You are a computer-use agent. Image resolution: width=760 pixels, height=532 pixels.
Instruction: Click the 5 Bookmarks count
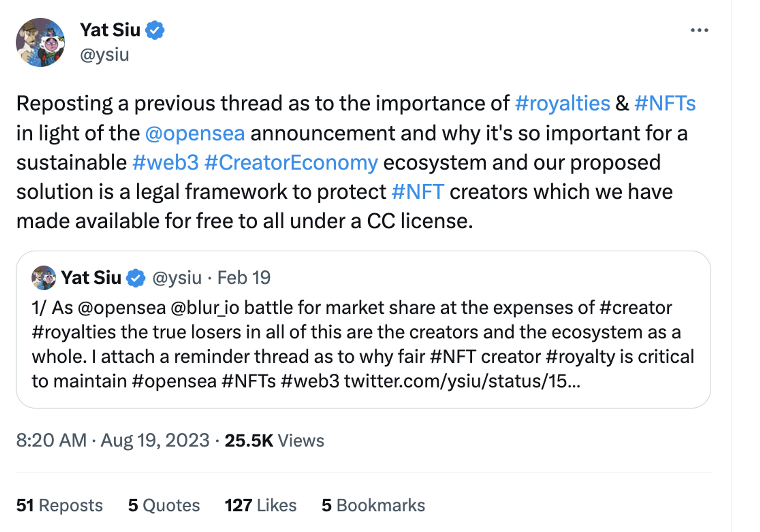[373, 505]
